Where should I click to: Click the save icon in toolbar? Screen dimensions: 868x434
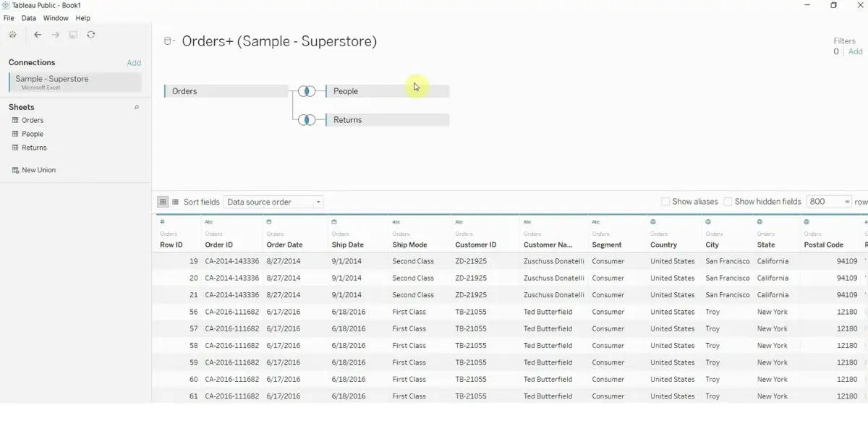(x=73, y=35)
